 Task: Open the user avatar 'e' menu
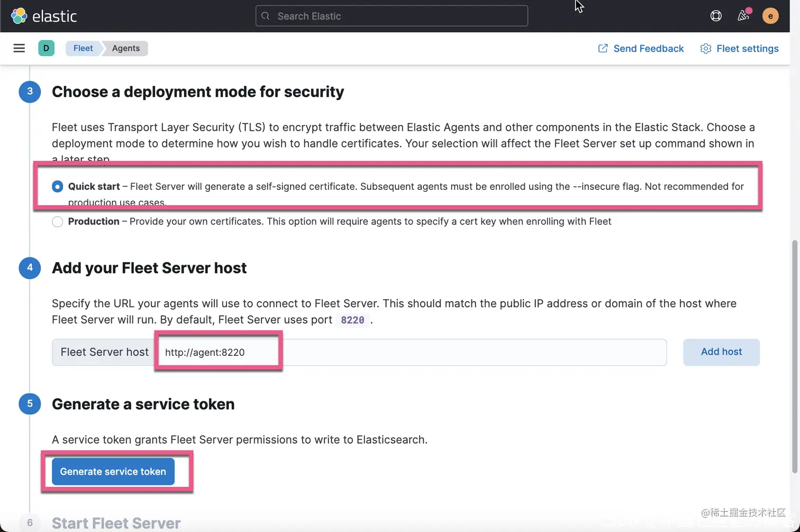pyautogui.click(x=770, y=16)
